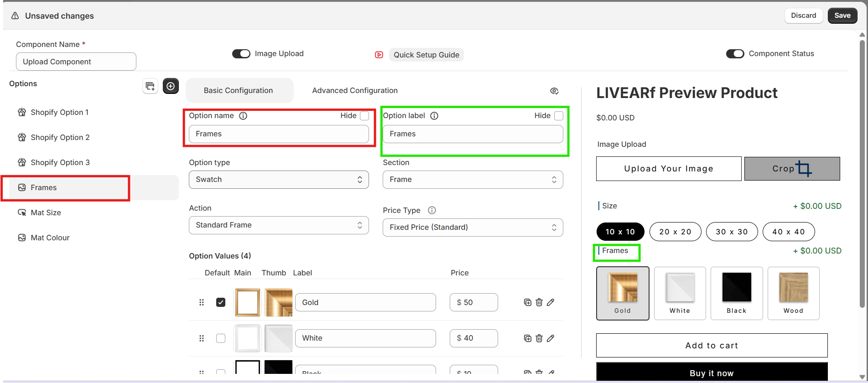Open the Option type Swatch dropdown
868x383 pixels.
279,180
